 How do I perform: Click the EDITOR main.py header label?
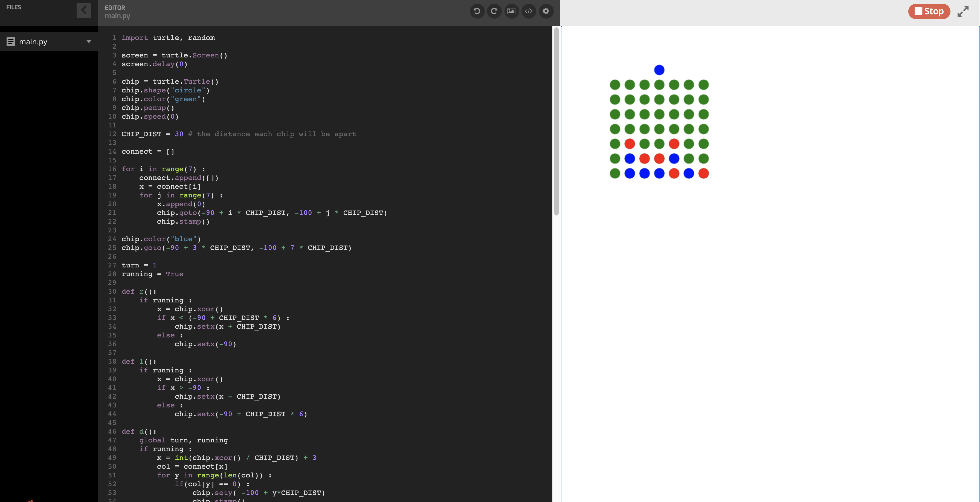point(117,11)
